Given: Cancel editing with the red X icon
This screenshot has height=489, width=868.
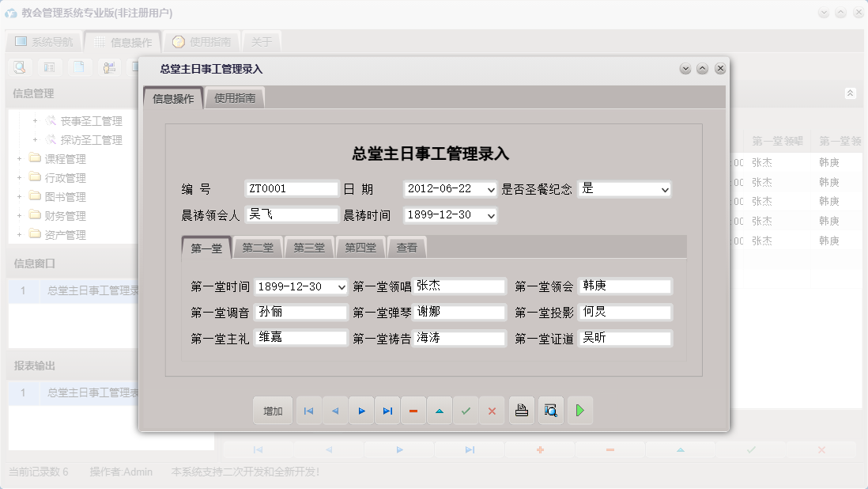Looking at the screenshot, I should point(492,411).
